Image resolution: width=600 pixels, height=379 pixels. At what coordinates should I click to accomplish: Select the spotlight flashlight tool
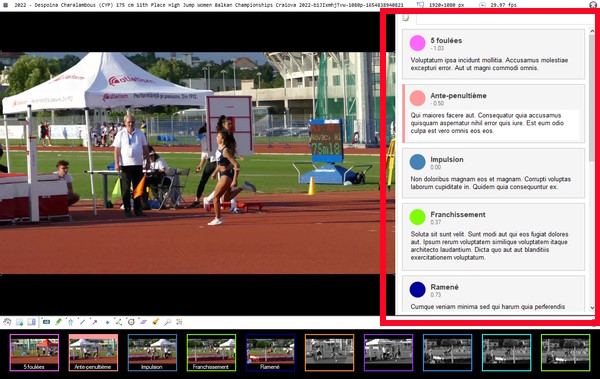(x=155, y=322)
